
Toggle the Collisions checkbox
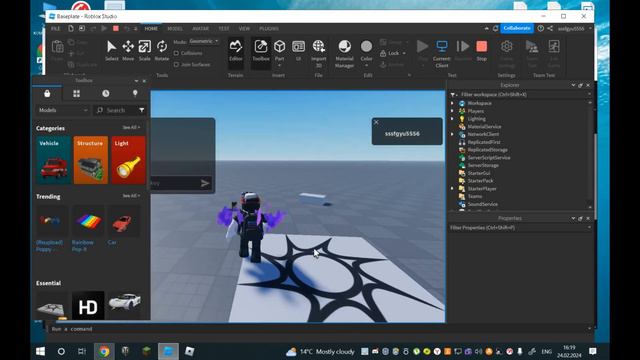(176, 53)
